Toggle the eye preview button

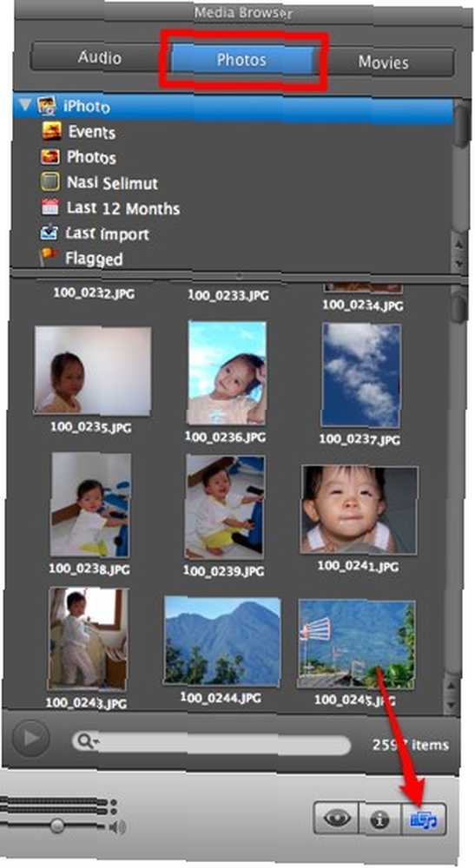[337, 818]
